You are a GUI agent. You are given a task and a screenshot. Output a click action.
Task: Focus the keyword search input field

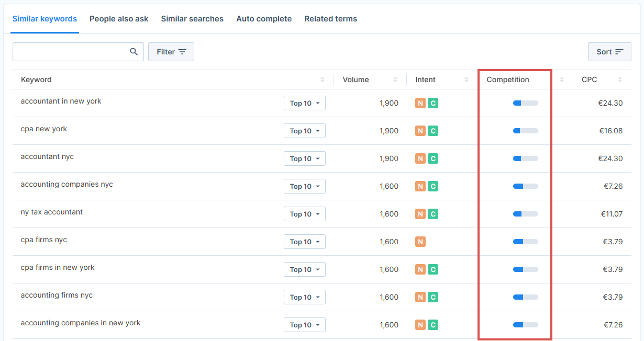tap(71, 52)
